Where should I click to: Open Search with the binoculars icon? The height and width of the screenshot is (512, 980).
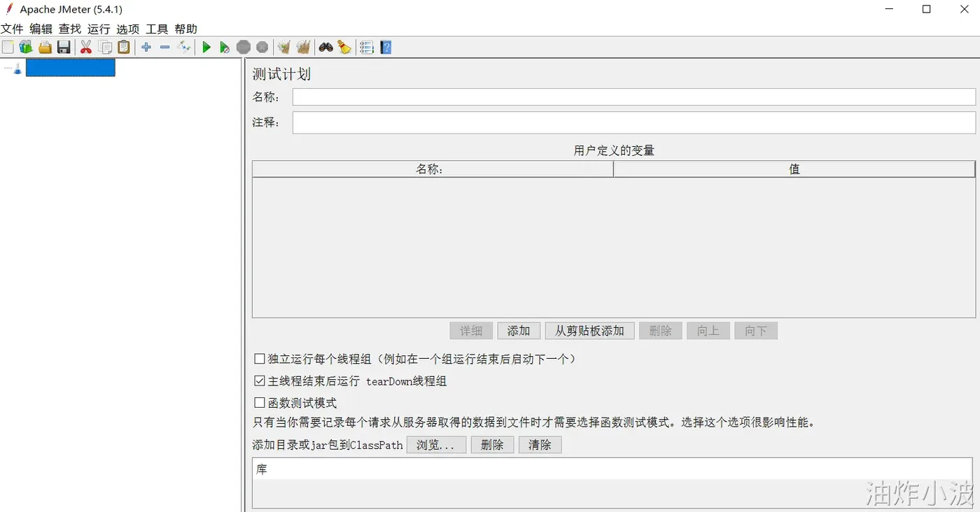click(x=326, y=48)
